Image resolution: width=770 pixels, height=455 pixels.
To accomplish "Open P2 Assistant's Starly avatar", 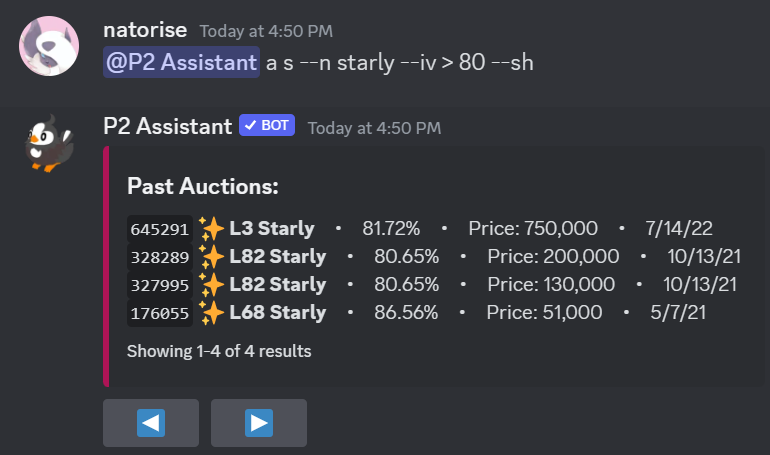I will [49, 143].
